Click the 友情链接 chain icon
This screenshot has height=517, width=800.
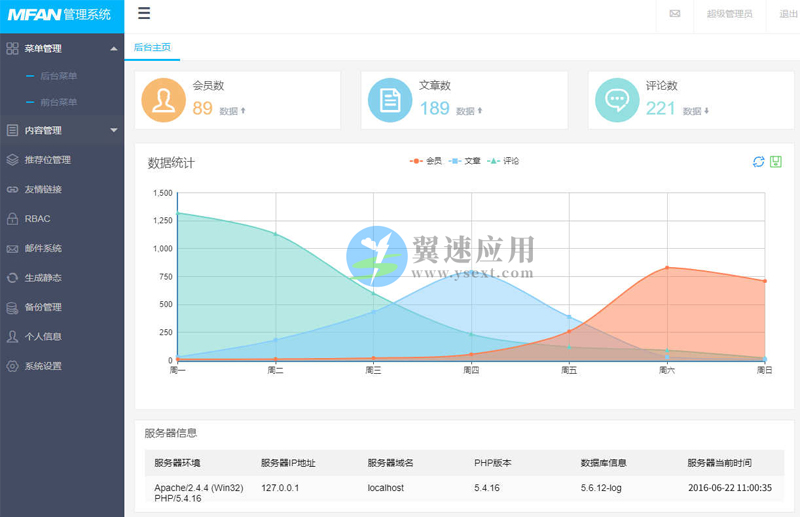(x=12, y=189)
